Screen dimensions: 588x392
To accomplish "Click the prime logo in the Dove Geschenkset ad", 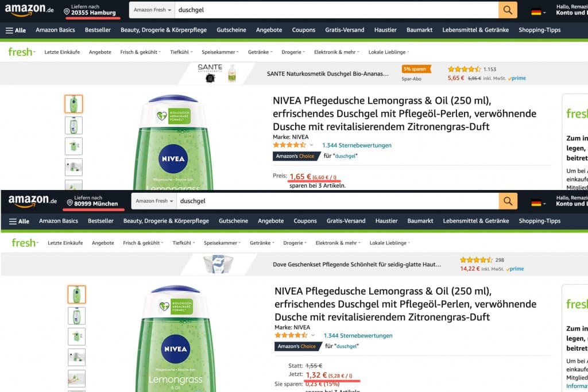I will 515,269.
